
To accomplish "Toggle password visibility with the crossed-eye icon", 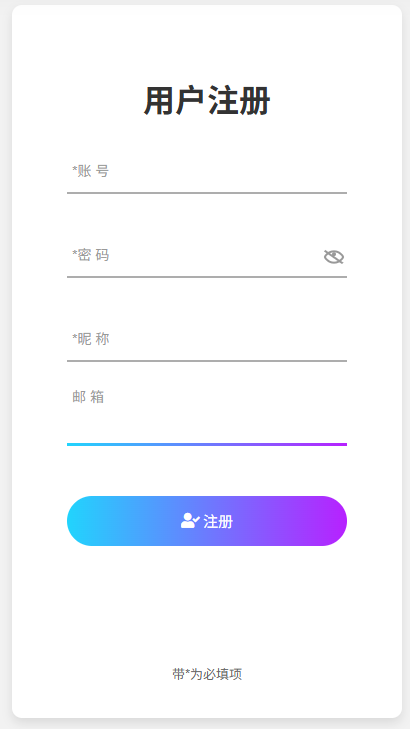I will click(x=334, y=257).
